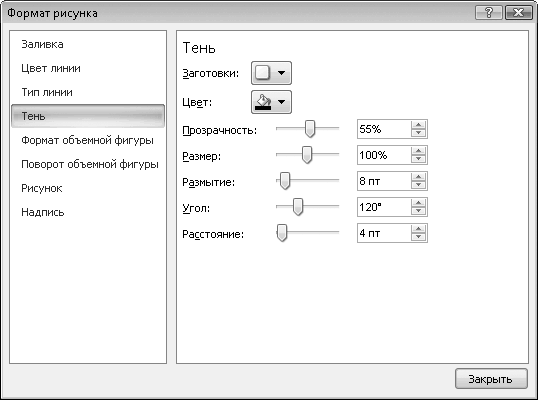Increase distance (Расстояние) with the up spinner arrow
The width and height of the screenshot is (538, 400).
[418, 229]
